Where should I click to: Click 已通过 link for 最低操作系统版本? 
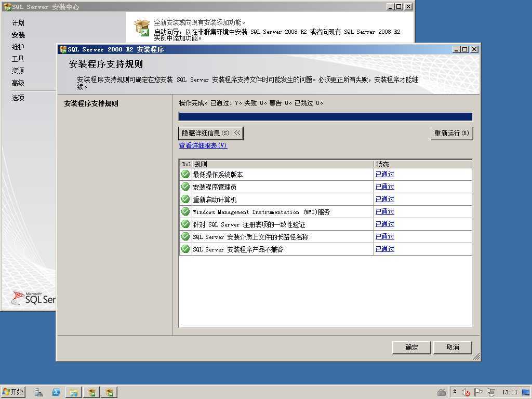[x=385, y=174]
